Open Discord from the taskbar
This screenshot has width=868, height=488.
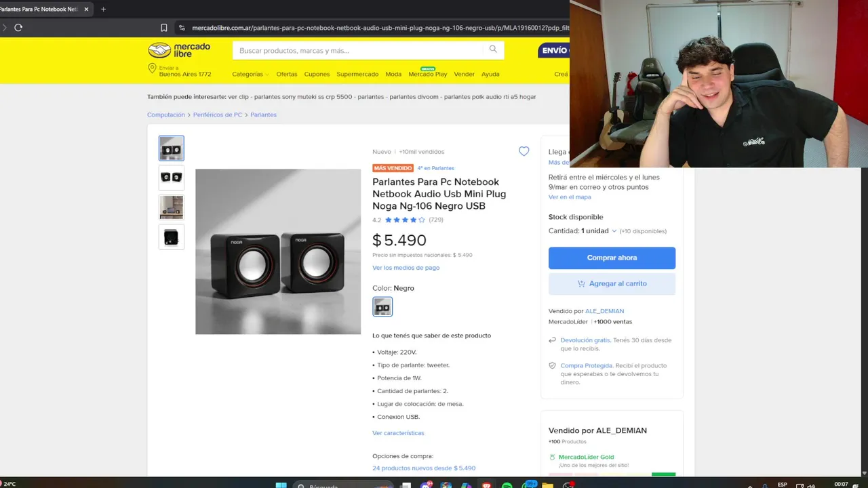[427, 485]
